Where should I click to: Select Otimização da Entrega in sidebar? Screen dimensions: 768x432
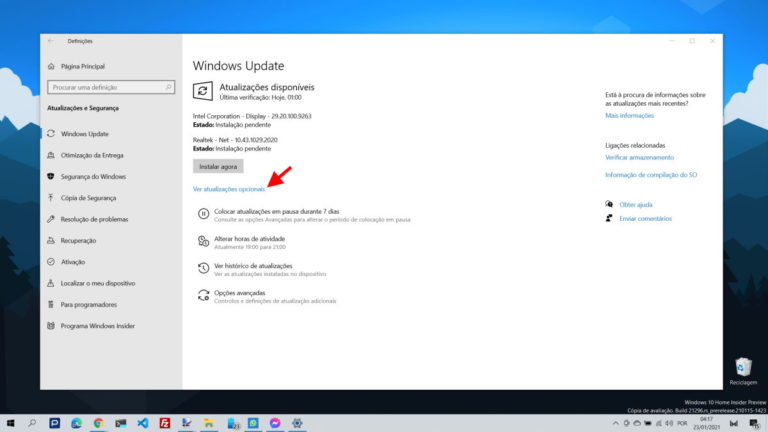click(x=92, y=155)
